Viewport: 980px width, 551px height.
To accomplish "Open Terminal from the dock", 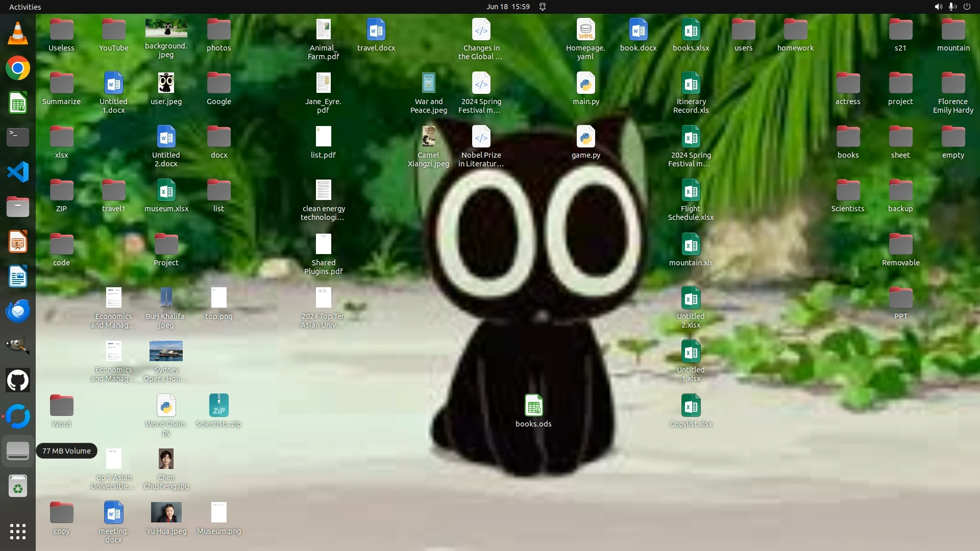I will (x=18, y=137).
